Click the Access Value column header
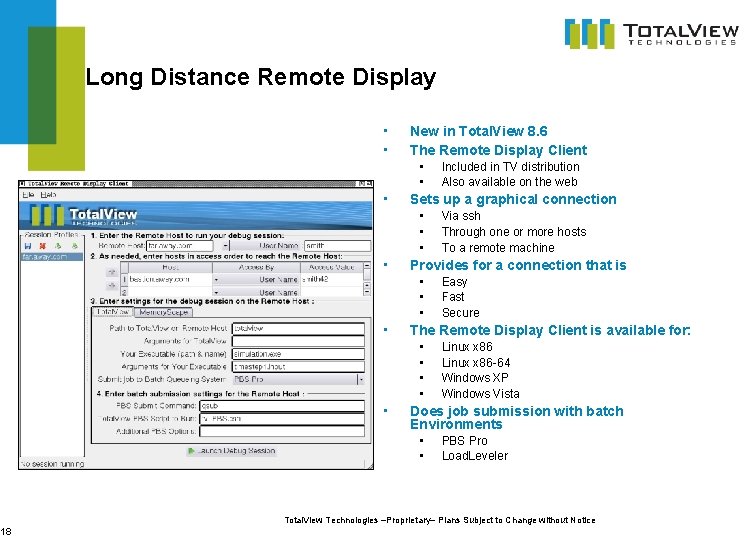The image size is (756, 540). coord(332,267)
